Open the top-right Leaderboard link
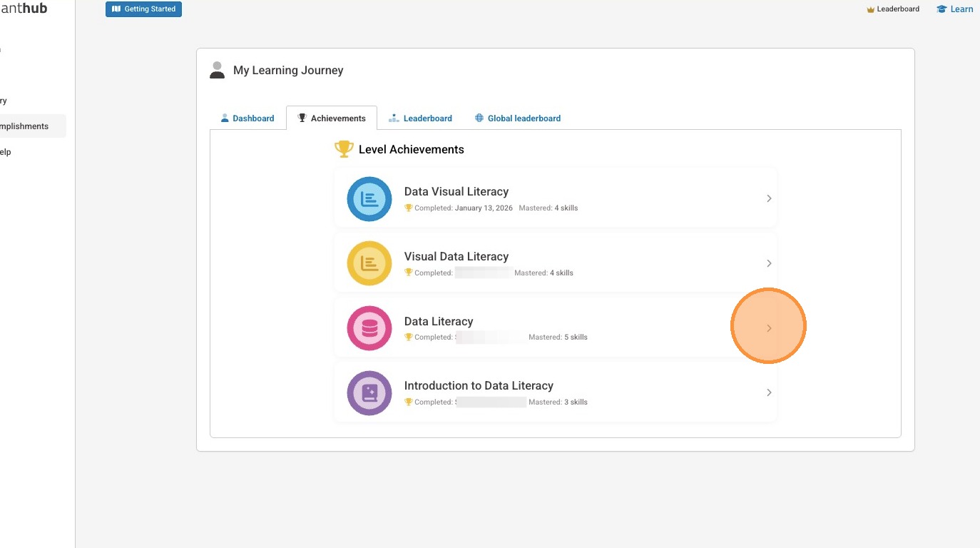980x548 pixels. [x=898, y=9]
